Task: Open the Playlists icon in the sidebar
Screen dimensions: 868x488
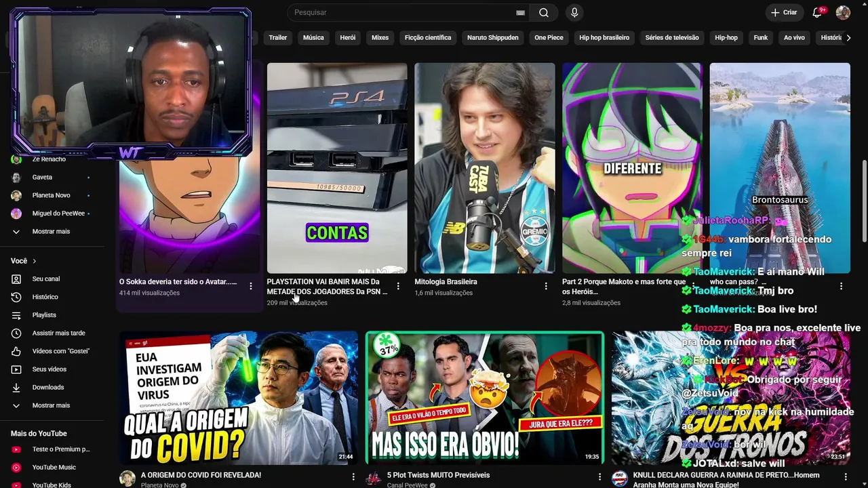Action: click(x=16, y=315)
